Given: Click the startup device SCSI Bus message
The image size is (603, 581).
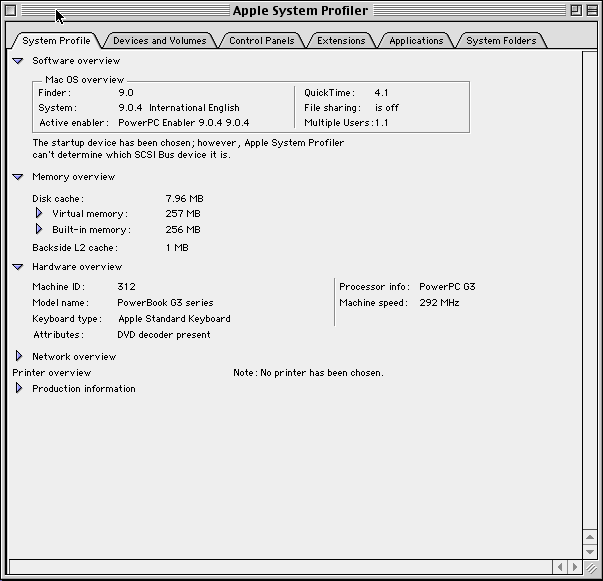Looking at the screenshot, I should 188,148.
